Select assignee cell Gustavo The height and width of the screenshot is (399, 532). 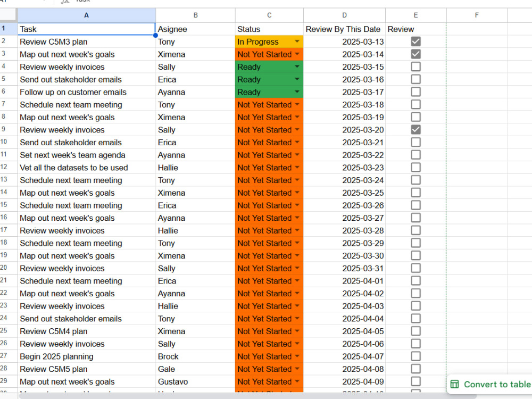point(195,381)
